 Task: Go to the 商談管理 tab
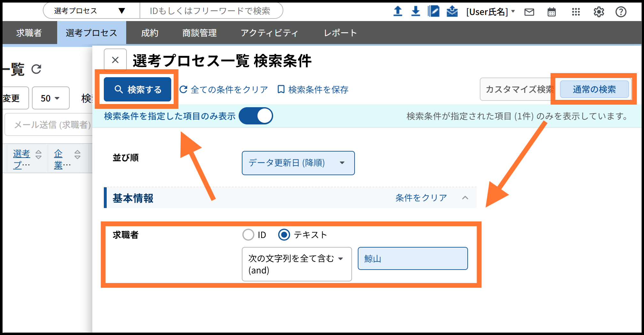(199, 33)
